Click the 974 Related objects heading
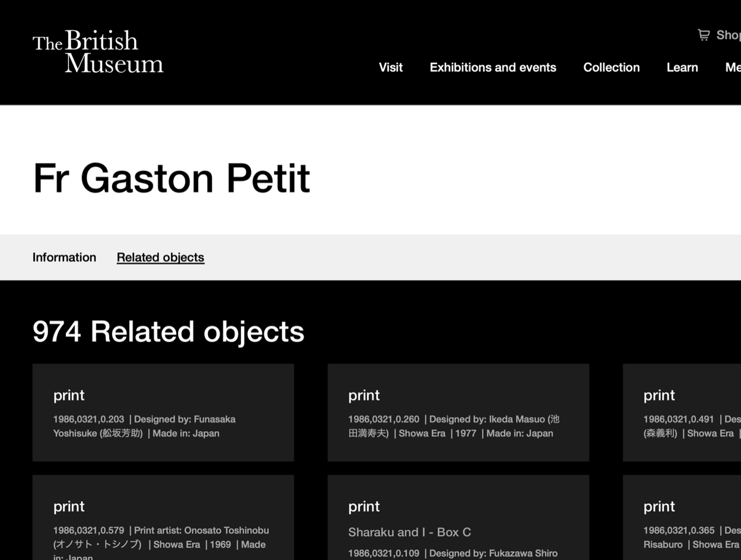The height and width of the screenshot is (560, 741). pos(168,332)
